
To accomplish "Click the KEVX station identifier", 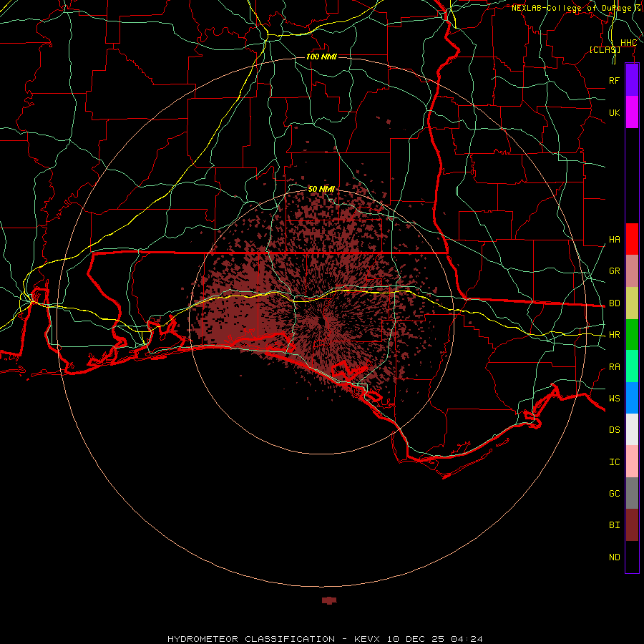I will click(367, 639).
